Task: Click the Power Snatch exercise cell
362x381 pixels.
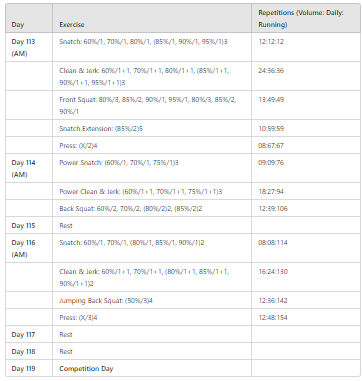Action: click(x=152, y=168)
